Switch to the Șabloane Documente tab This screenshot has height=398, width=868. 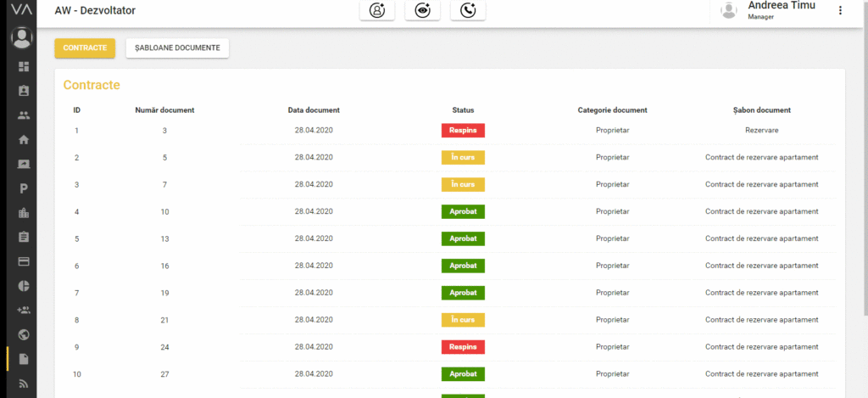coord(177,48)
